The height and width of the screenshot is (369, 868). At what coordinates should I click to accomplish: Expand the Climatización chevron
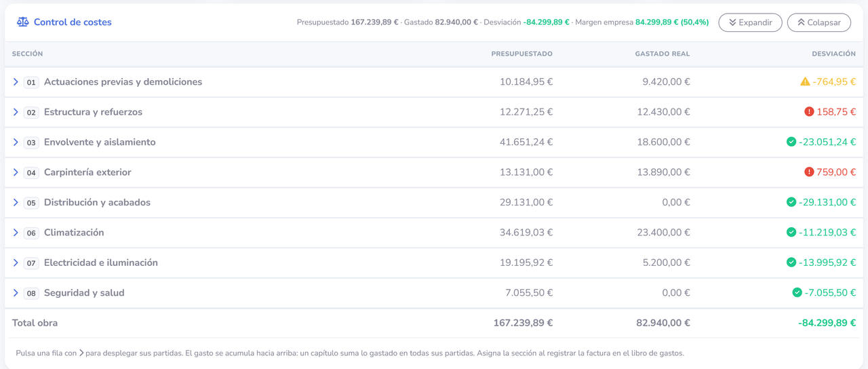point(16,232)
